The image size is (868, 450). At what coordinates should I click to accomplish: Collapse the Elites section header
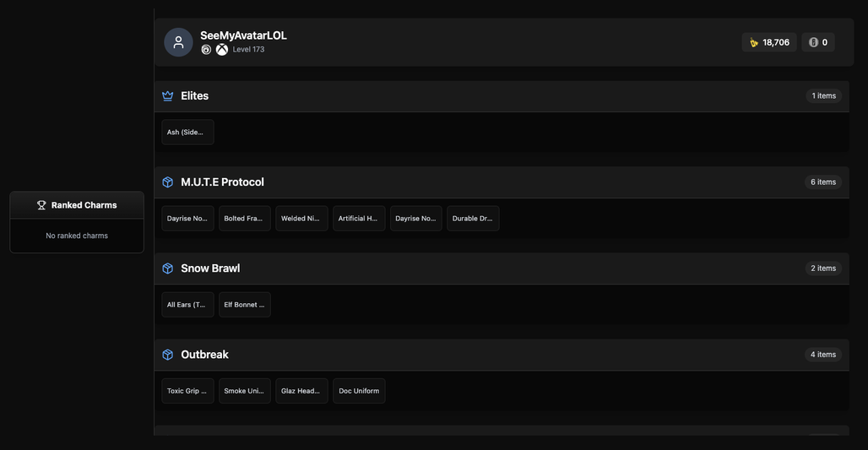[502, 96]
